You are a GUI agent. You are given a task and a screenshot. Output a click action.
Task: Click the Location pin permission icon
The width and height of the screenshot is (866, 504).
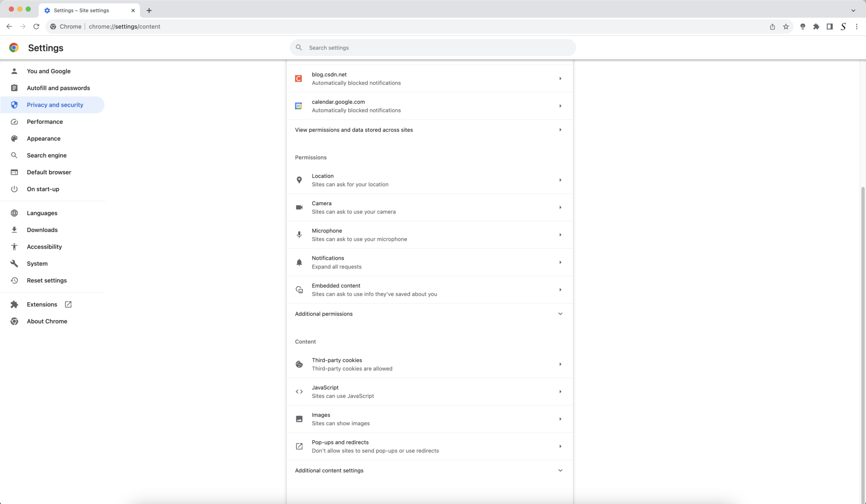pos(299,180)
